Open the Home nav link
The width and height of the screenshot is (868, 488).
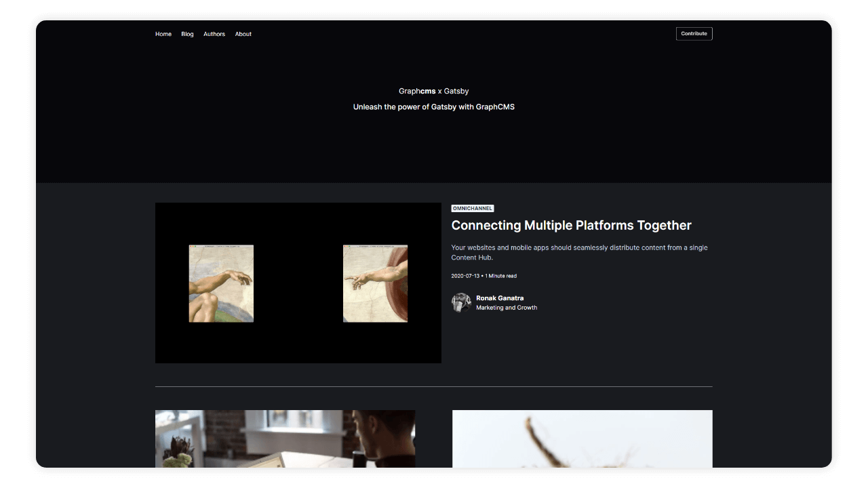coord(163,34)
